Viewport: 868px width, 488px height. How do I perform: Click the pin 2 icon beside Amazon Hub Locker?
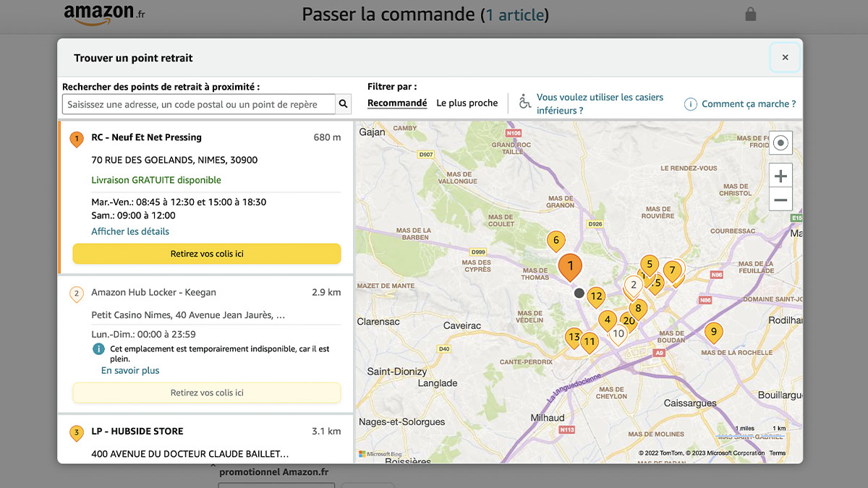click(x=76, y=294)
